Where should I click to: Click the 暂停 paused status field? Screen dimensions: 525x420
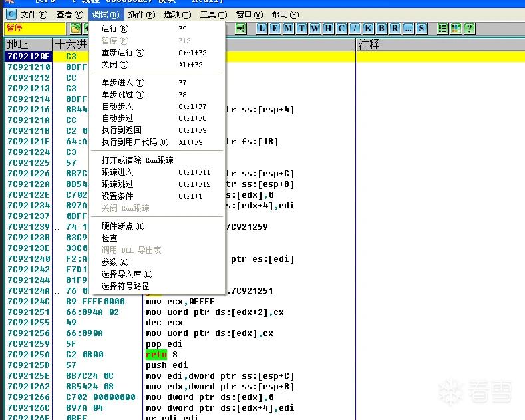[x=35, y=28]
